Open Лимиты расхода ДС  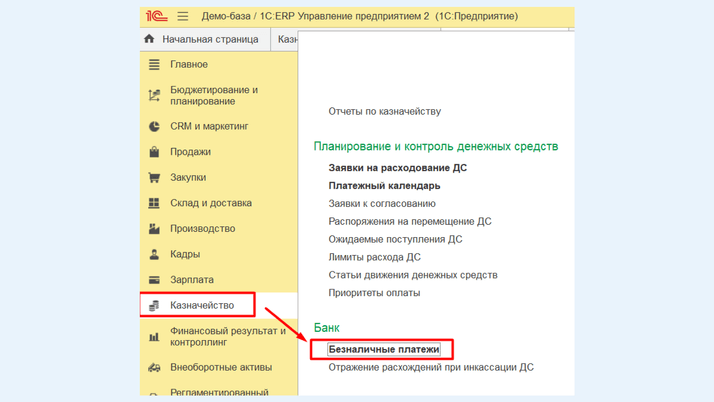374,257
